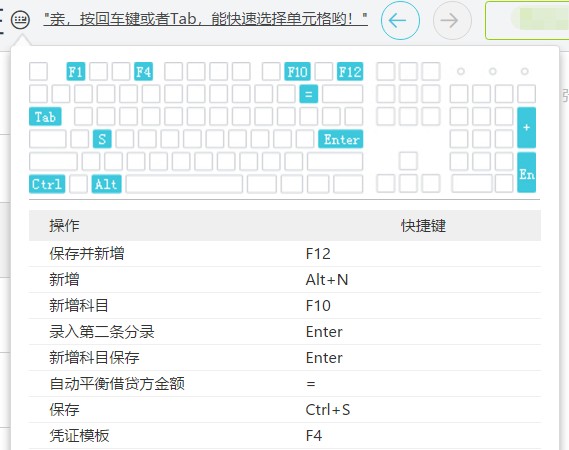Select the 凭证模板 row
This screenshot has height=450, width=569.
pyautogui.click(x=285, y=435)
